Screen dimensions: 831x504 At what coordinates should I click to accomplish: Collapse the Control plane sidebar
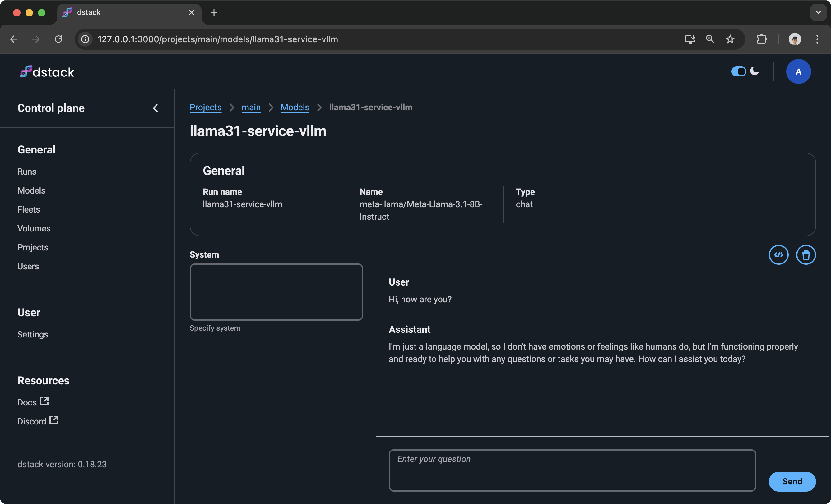click(156, 108)
